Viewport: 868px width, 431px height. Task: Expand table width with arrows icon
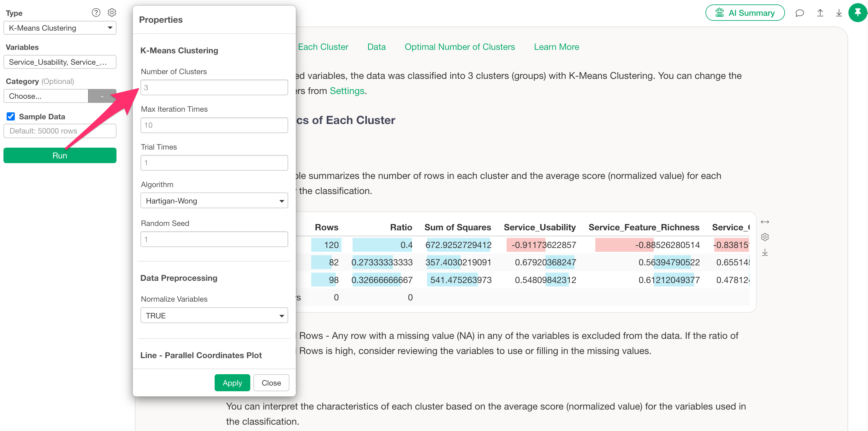(764, 222)
